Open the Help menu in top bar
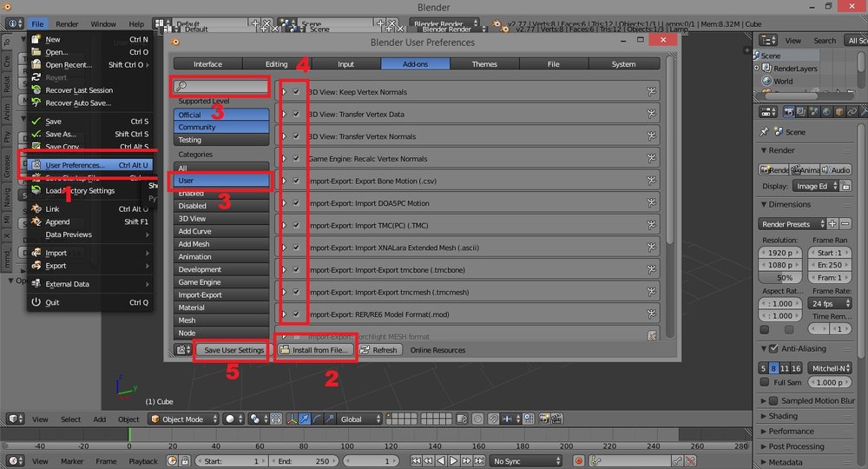Screen dimensions: 868x469 coord(136,23)
